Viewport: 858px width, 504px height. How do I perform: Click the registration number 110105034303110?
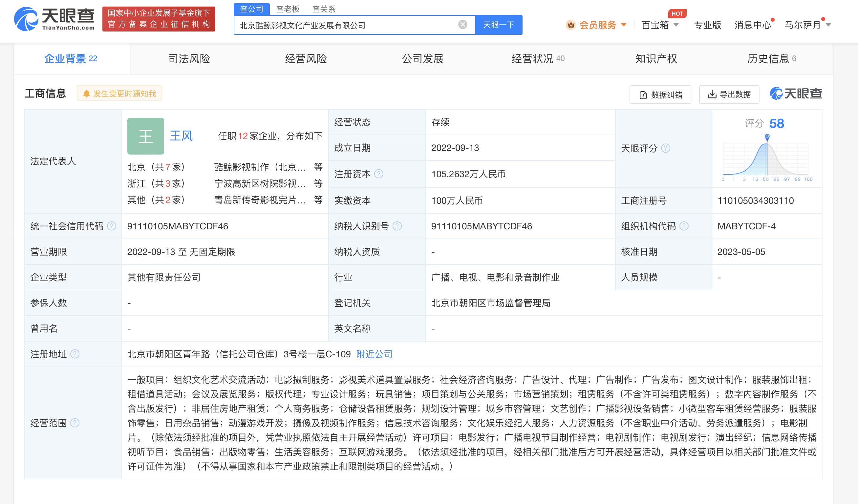pyautogui.click(x=756, y=200)
